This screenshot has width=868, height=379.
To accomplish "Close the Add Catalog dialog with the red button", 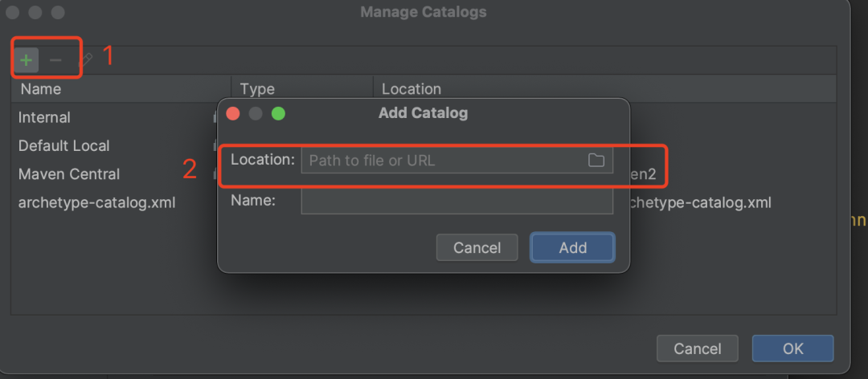I will 233,113.
